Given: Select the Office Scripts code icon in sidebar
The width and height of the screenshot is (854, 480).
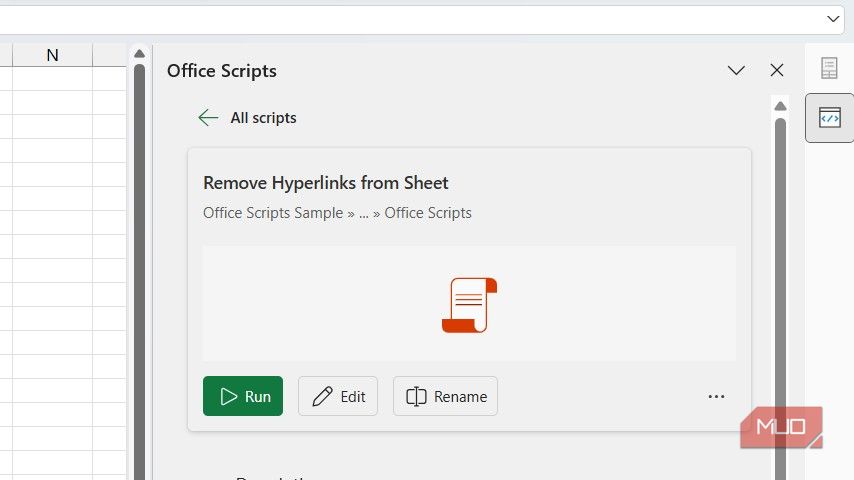Looking at the screenshot, I should click(x=829, y=118).
